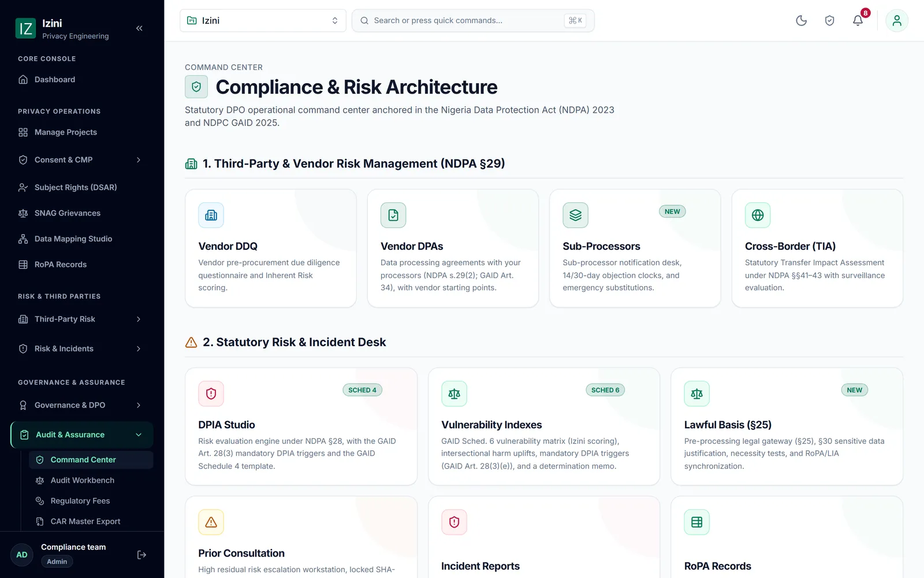Open the Izini workspace selector dropdown

tap(263, 21)
